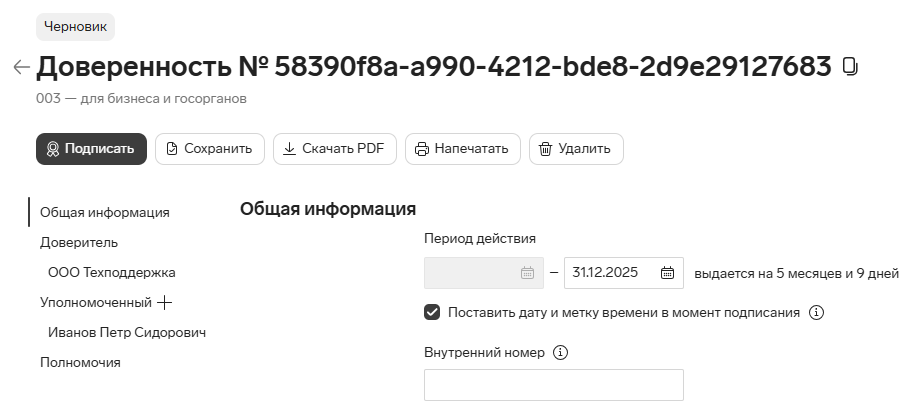Image resolution: width=911 pixels, height=408 pixels.
Task: Add a representative with plus icon
Action: 165,302
